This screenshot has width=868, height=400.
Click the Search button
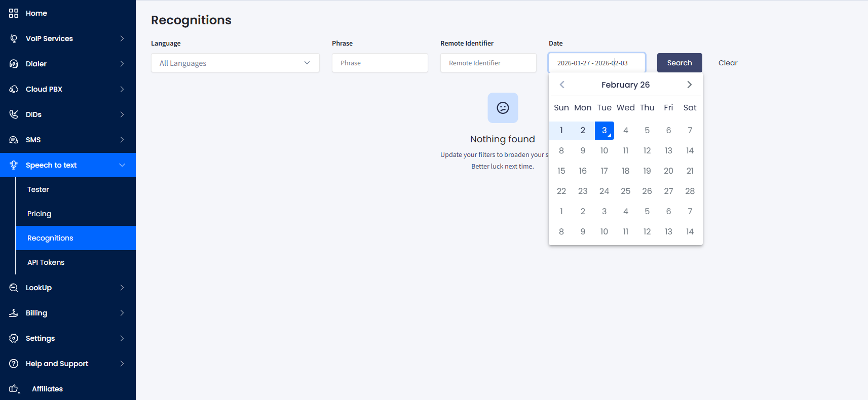tap(680, 63)
